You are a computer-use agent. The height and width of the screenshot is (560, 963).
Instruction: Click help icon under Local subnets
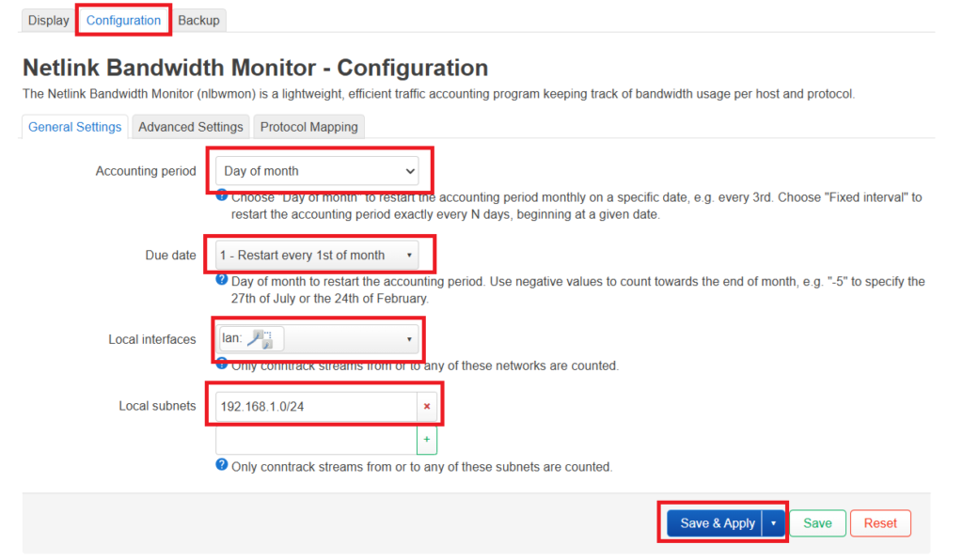[222, 465]
